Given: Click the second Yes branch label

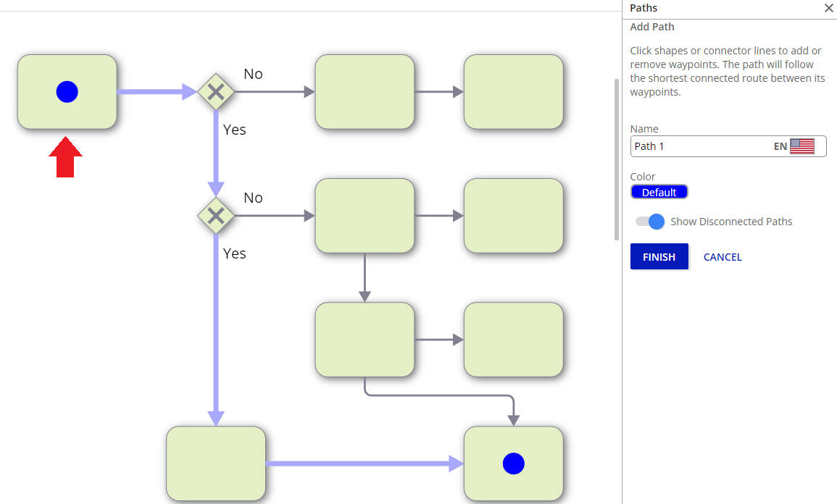Looking at the screenshot, I should click(x=234, y=253).
